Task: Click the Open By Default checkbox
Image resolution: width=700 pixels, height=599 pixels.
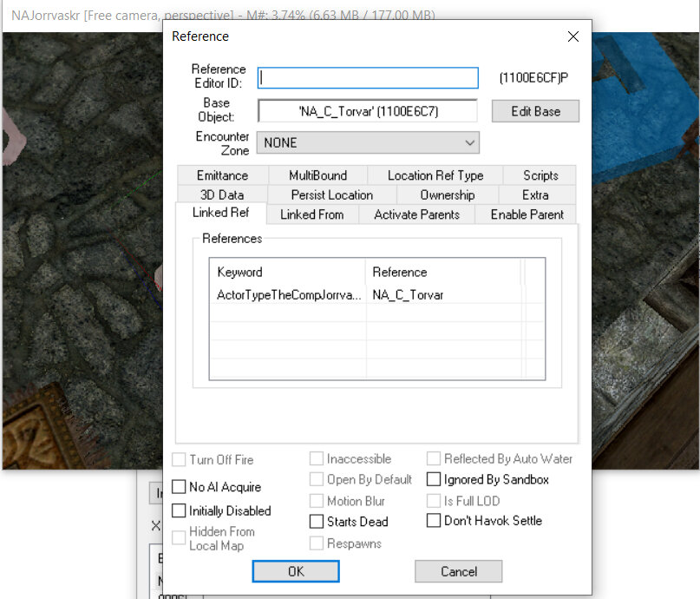Action: pos(317,479)
